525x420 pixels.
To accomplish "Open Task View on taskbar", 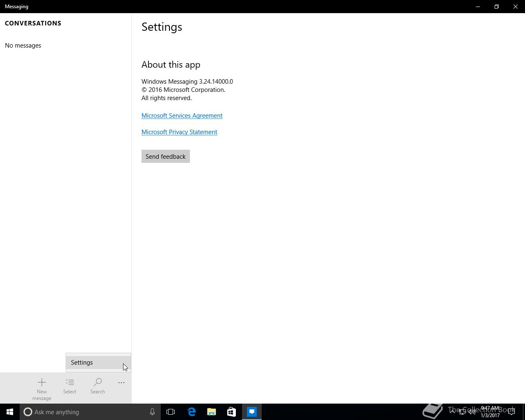I will [x=171, y=412].
